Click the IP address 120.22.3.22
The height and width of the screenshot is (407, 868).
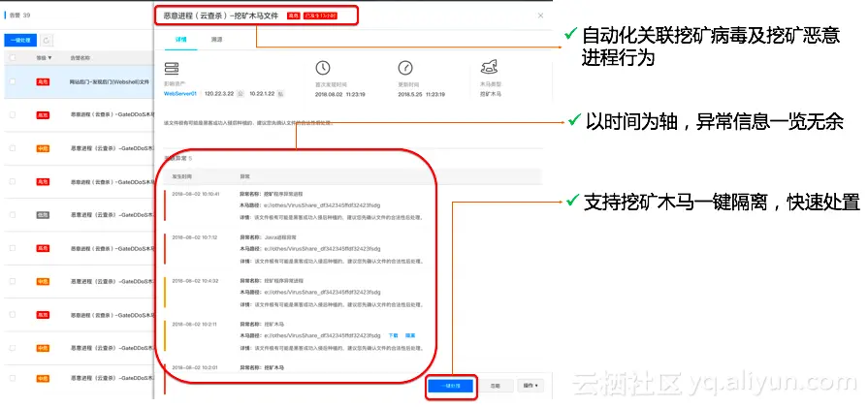coord(220,94)
